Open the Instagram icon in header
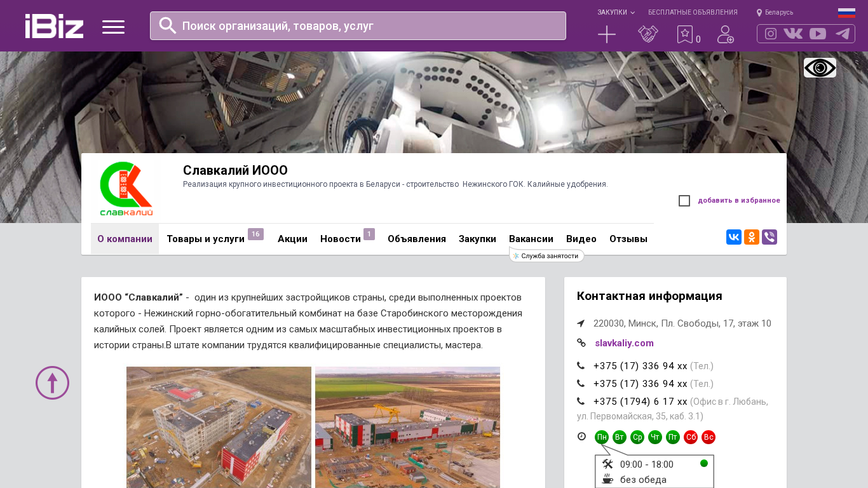 771,34
